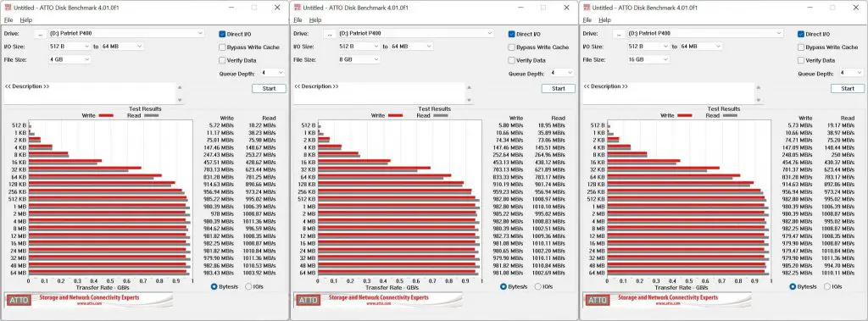Screen dimensions: 868x321
Task: Open the File Size dropdown showing 8 GB
Action: tap(359, 59)
